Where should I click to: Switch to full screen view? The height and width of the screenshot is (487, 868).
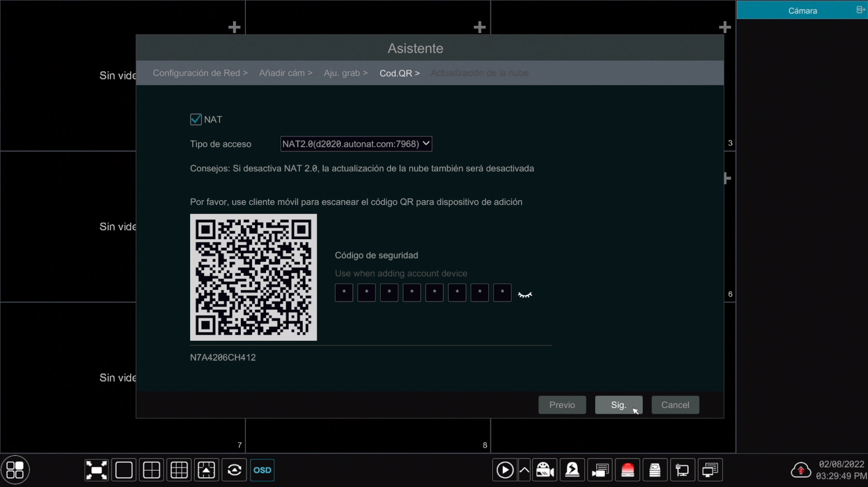(97, 470)
